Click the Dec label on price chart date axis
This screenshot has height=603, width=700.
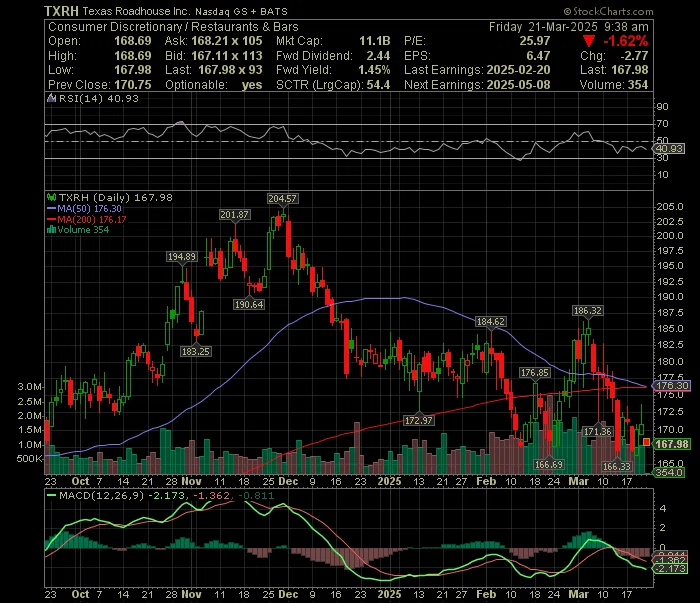pyautogui.click(x=288, y=482)
